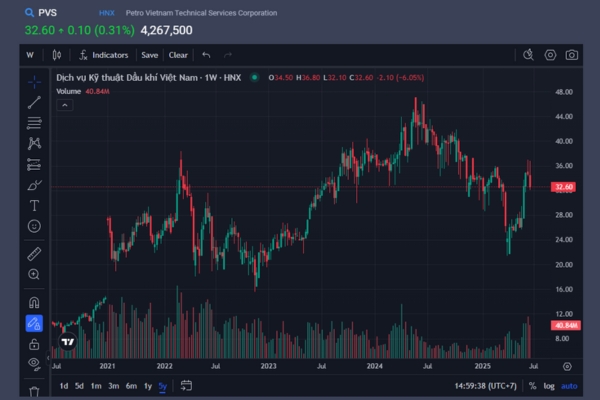
Task: Select the ruler measure tool
Action: [x=34, y=254]
